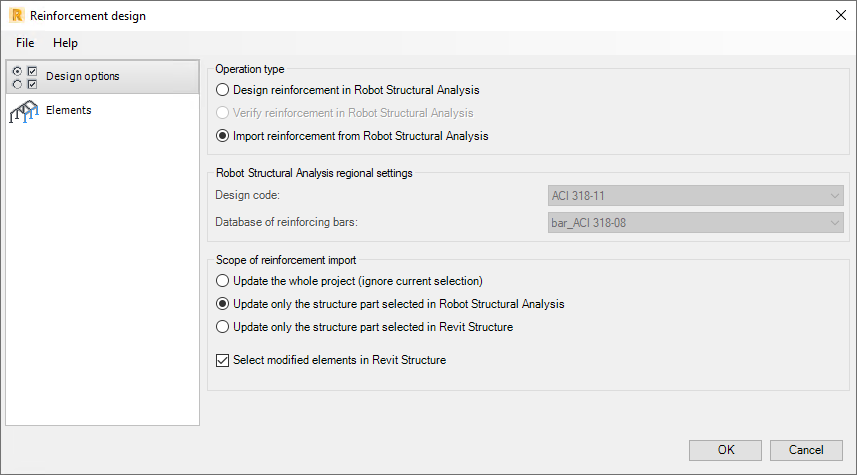The width and height of the screenshot is (857, 475).
Task: Select update only part selected in Robot
Action: pyautogui.click(x=224, y=303)
